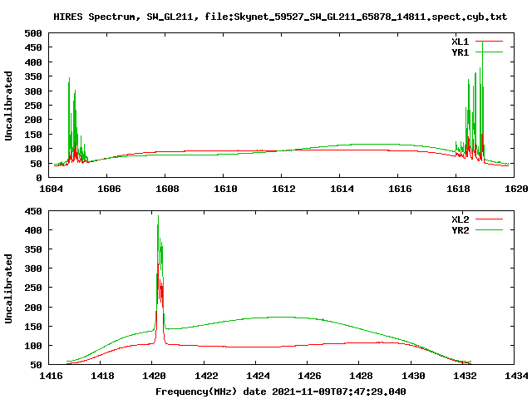Click the XL2 red legend line sample
Screen dimensions: 532x399
pos(489,219)
